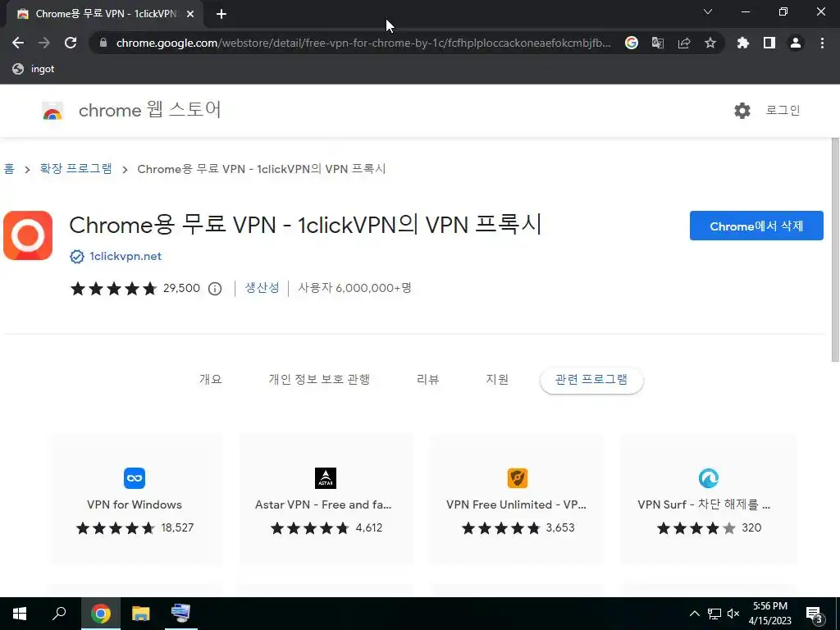Go to 홈 breadcrumb
Viewport: 840px width, 630px height.
coord(9,169)
